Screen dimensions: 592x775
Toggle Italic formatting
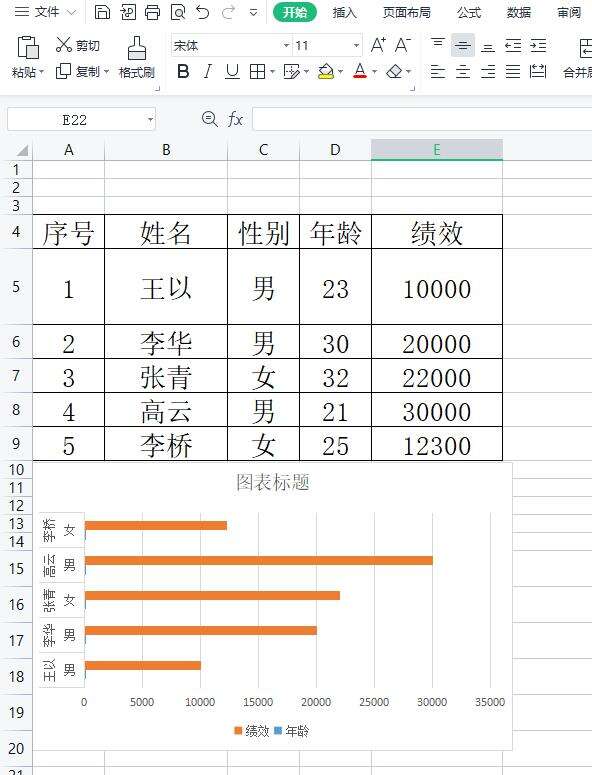pos(208,72)
